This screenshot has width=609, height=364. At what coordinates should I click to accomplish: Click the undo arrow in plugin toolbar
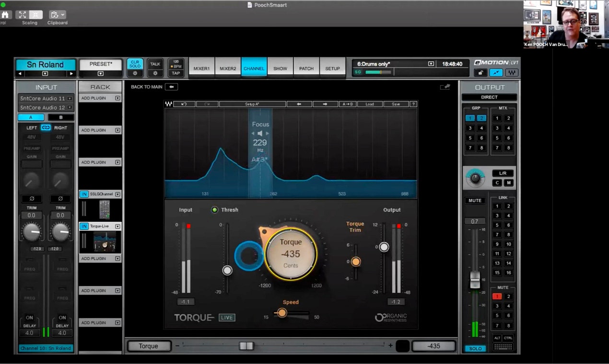[x=184, y=104]
